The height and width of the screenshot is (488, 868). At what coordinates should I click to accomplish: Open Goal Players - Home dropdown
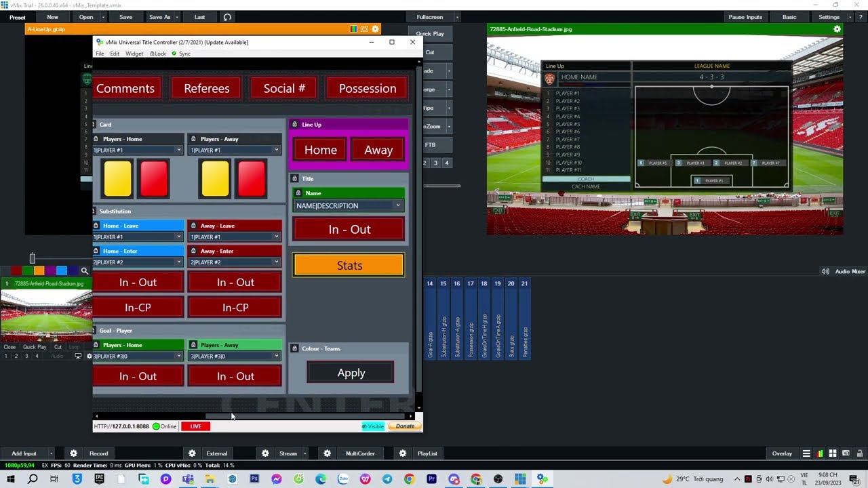pos(138,356)
